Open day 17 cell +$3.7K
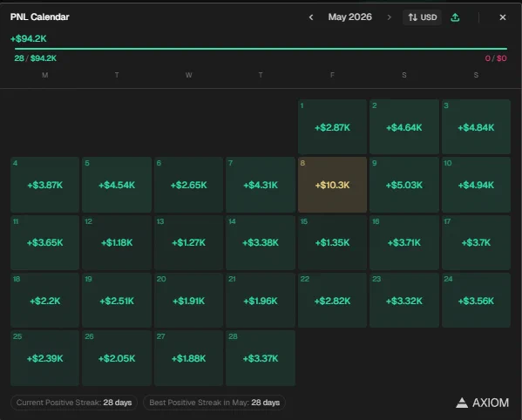Image resolution: width=522 pixels, height=420 pixels. [x=476, y=242]
